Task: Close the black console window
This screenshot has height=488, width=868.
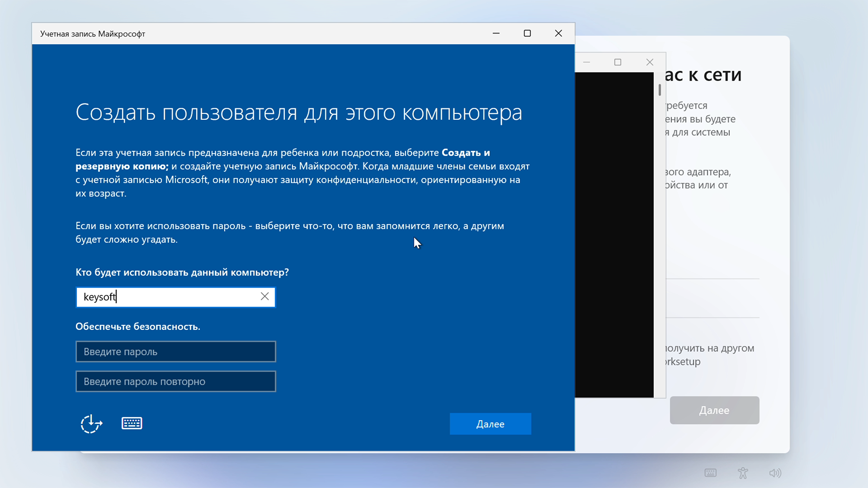Action: coord(650,62)
